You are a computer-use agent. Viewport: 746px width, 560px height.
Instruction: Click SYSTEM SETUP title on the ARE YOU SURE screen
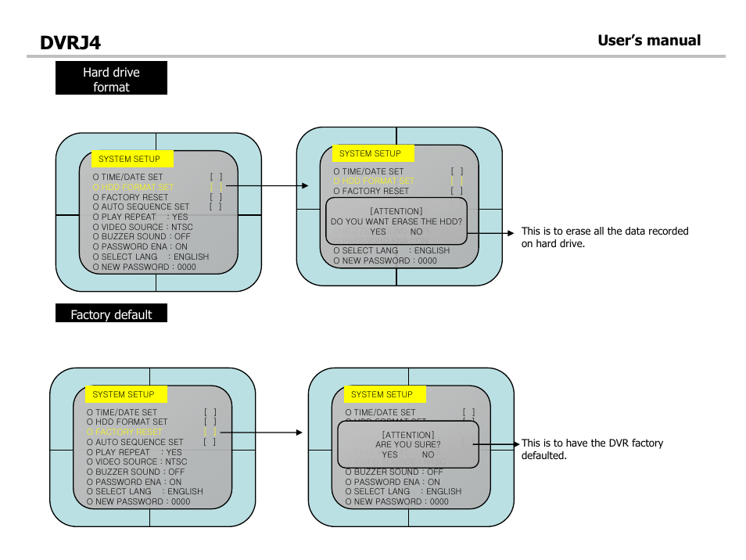tap(385, 394)
